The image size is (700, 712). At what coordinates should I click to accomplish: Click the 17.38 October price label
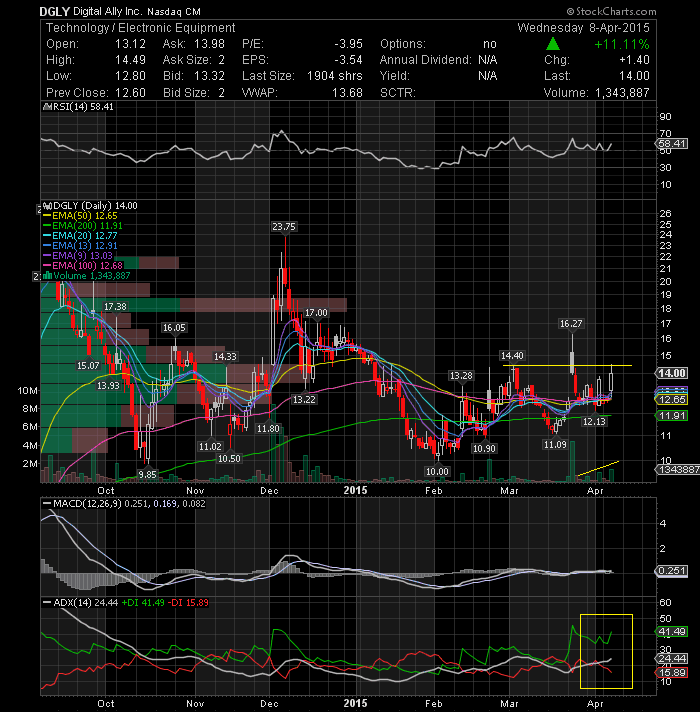coord(115,307)
